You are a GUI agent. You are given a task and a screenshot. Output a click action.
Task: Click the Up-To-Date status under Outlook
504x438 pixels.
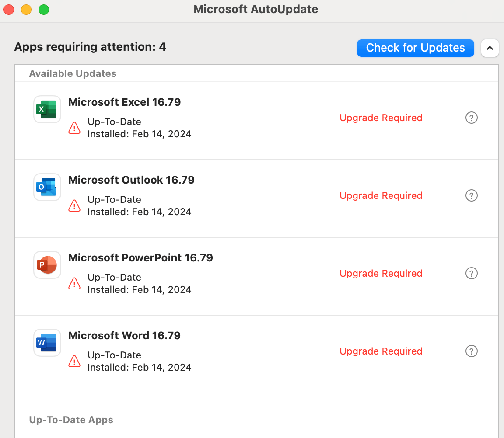tap(115, 199)
